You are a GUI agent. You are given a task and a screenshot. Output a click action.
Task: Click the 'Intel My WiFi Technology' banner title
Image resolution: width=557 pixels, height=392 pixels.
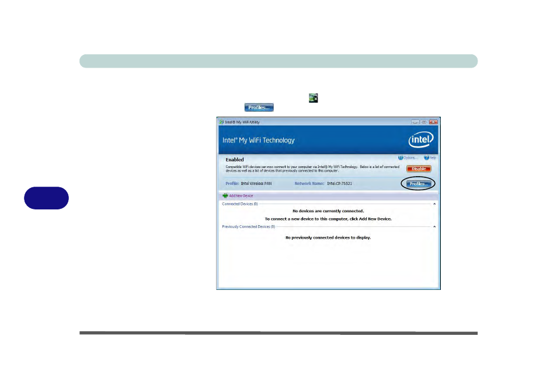(258, 141)
